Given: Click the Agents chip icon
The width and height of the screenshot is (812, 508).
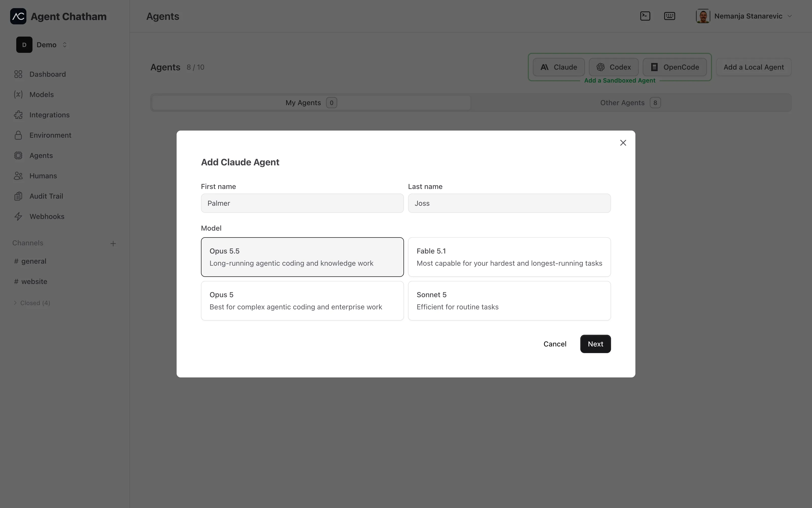Looking at the screenshot, I should pos(18,155).
